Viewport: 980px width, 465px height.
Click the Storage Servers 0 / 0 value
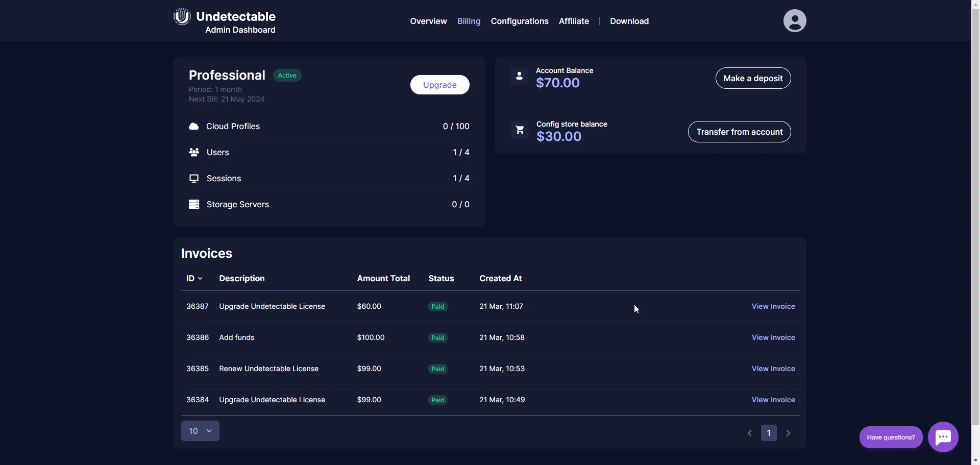[x=460, y=204]
